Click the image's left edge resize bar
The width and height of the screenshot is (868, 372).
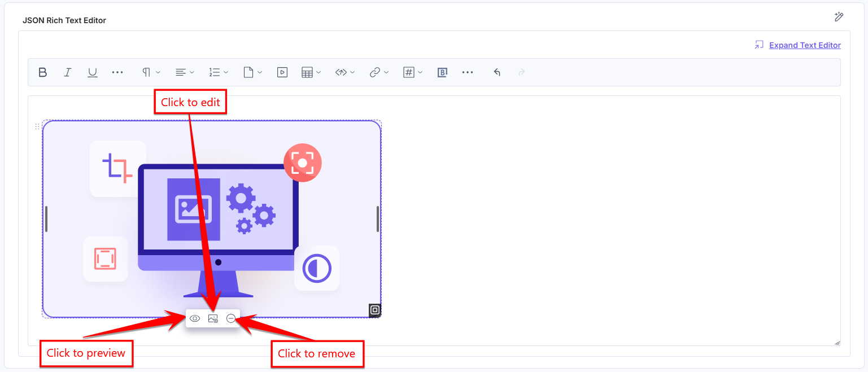[x=46, y=219]
